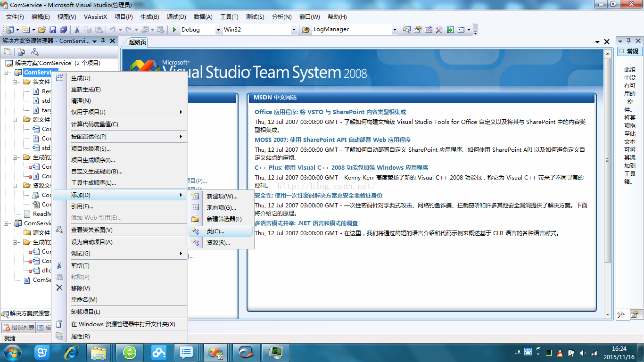The height and width of the screenshot is (362, 644).
Task: Close the Start Page document with X
Action: coord(607,42)
